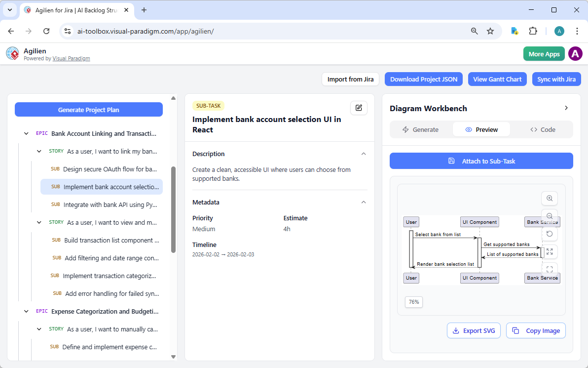Open Import from Jira
The height and width of the screenshot is (368, 588).
(x=350, y=79)
